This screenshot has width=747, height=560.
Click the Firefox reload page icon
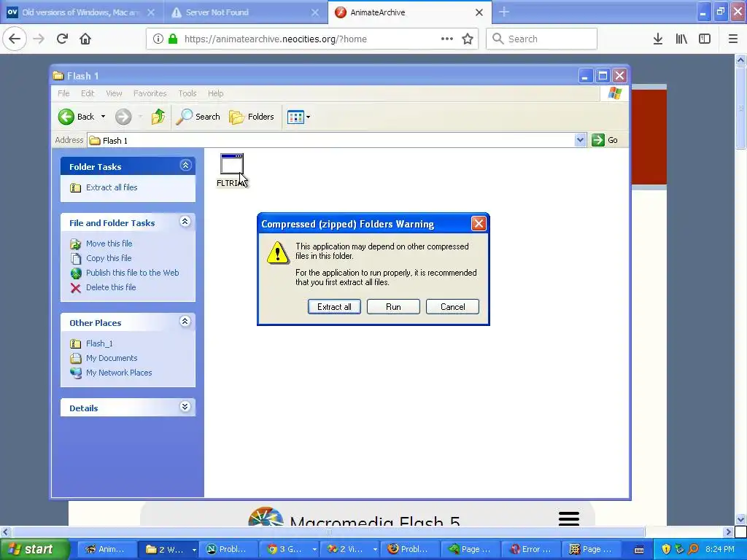pos(62,39)
